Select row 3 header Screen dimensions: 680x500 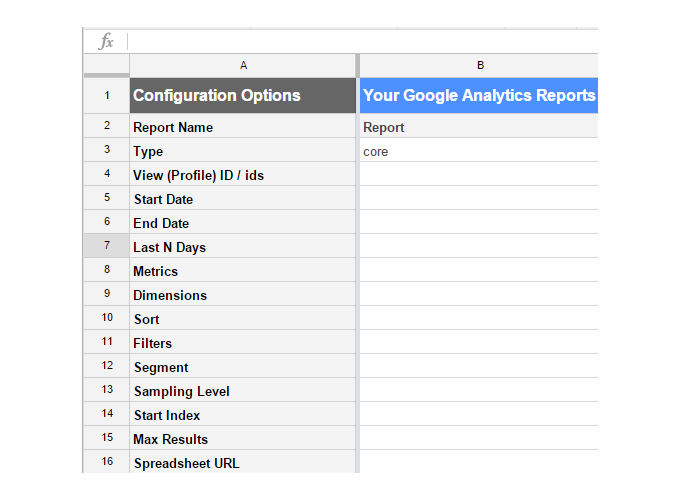click(x=106, y=150)
